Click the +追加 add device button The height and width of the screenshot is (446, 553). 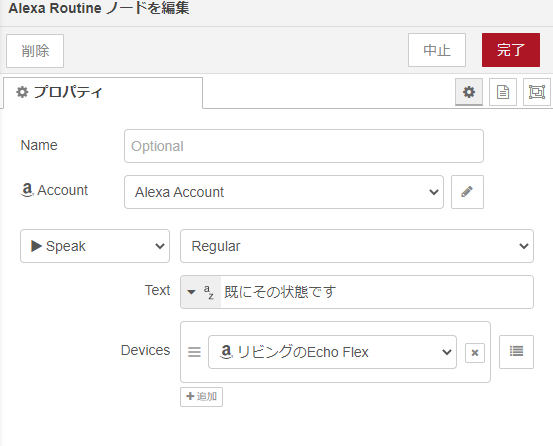[201, 397]
